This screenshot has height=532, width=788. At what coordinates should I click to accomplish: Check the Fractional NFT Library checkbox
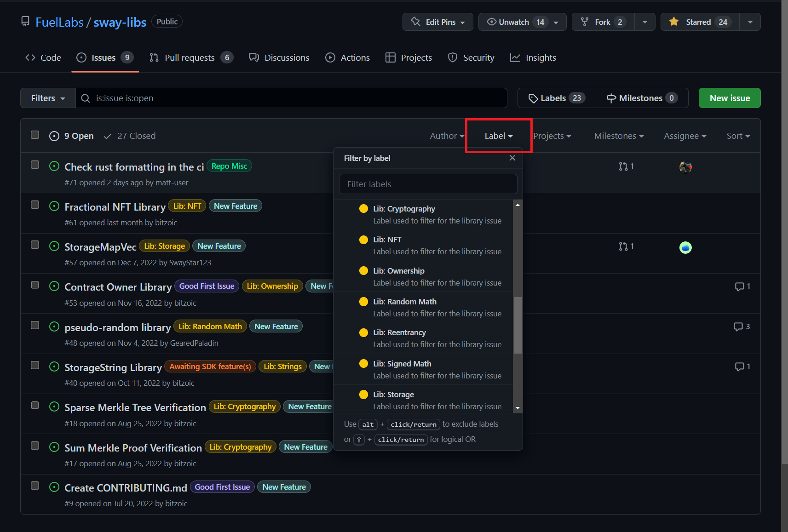tap(35, 205)
